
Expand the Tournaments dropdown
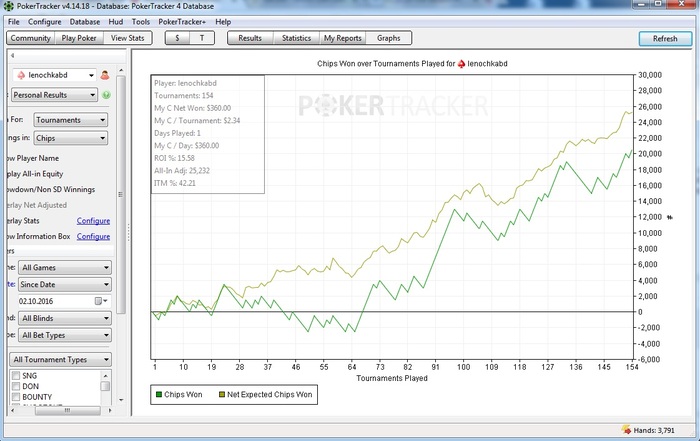pyautogui.click(x=71, y=120)
